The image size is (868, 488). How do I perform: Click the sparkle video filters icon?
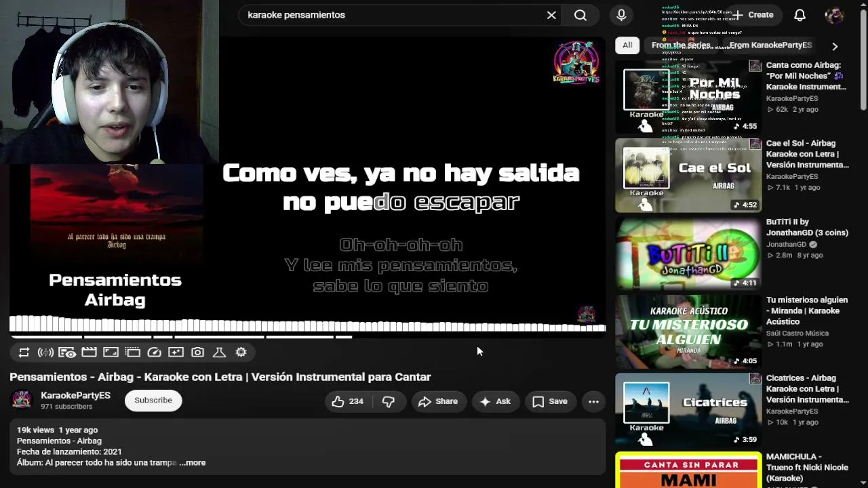click(x=176, y=352)
